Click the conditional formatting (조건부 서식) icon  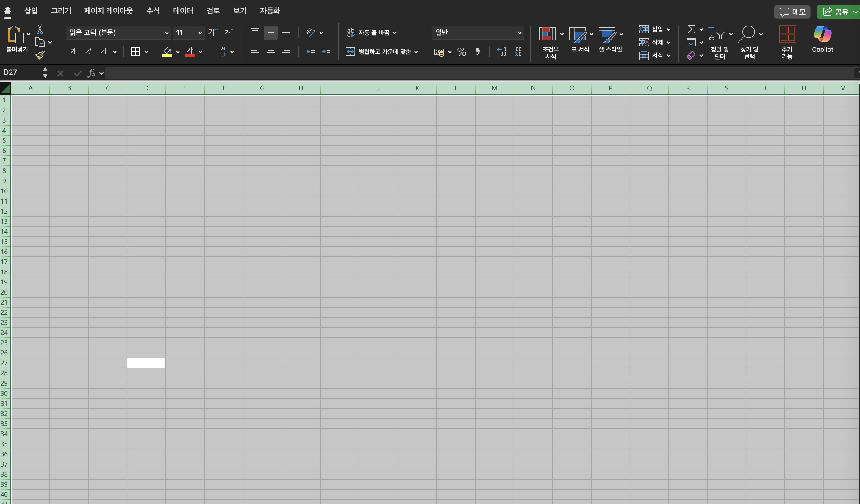pos(547,34)
